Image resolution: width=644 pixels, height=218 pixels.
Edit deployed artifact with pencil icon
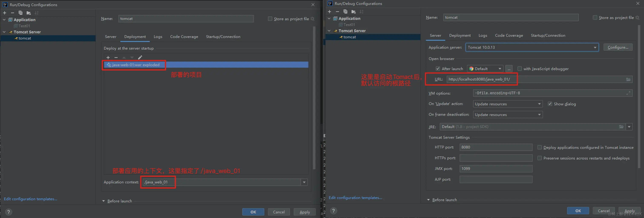tap(140, 57)
